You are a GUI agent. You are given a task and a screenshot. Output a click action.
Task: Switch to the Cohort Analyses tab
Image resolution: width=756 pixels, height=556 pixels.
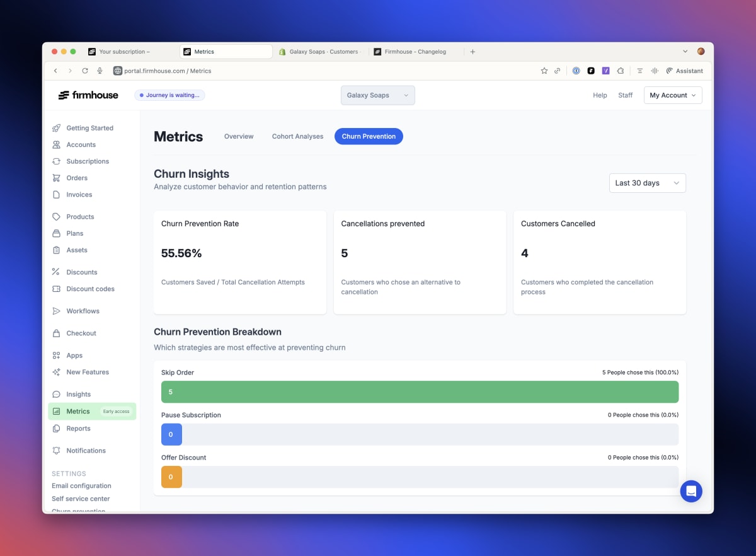coord(297,136)
